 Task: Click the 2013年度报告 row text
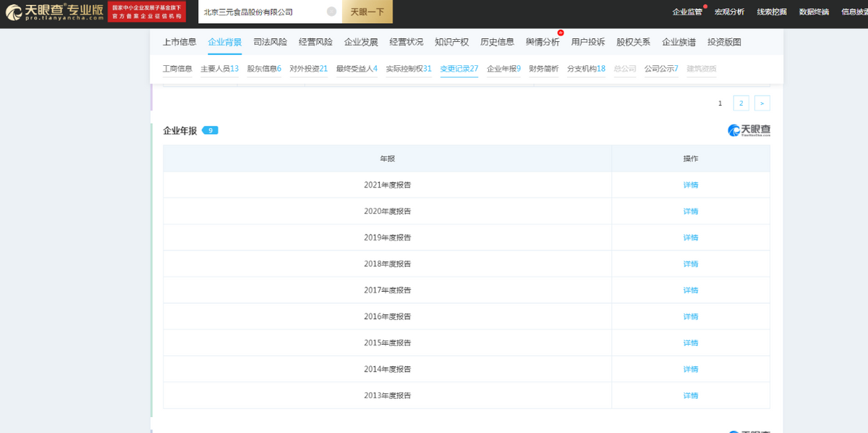tap(388, 395)
